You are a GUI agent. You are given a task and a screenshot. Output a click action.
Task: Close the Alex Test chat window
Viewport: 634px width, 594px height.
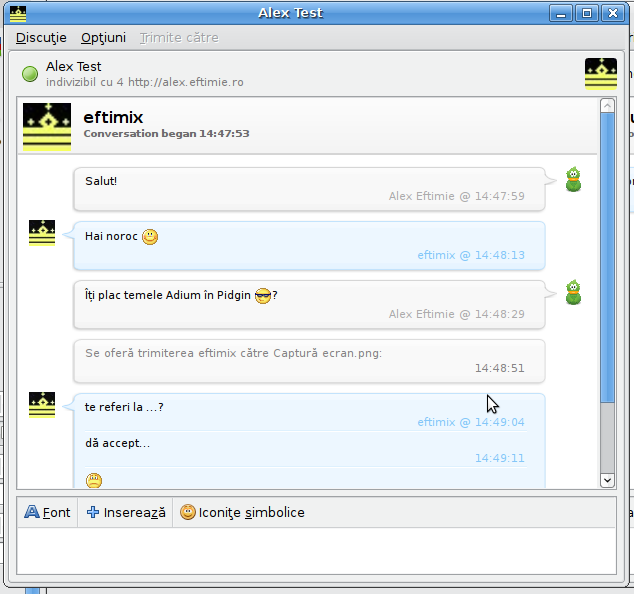613,13
